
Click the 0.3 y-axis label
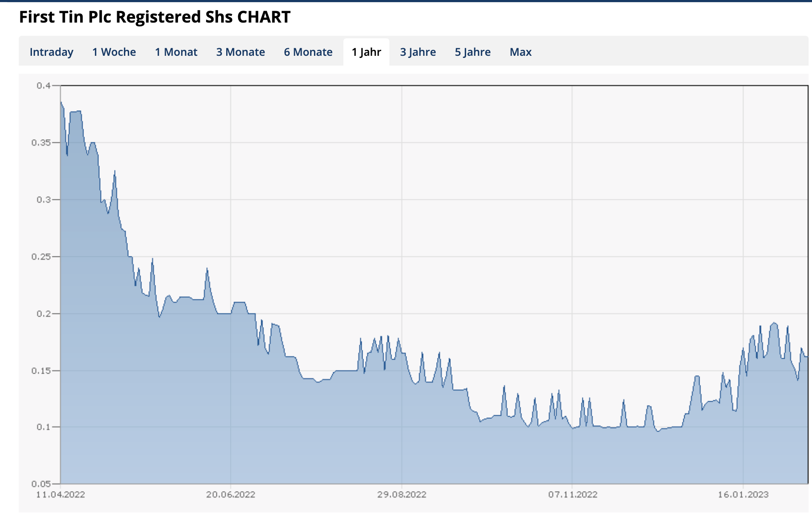43,199
